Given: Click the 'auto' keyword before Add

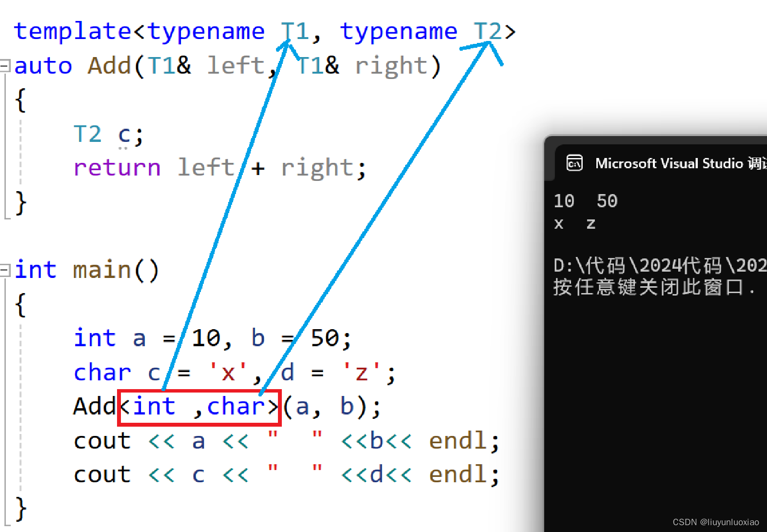Looking at the screenshot, I should (43, 66).
